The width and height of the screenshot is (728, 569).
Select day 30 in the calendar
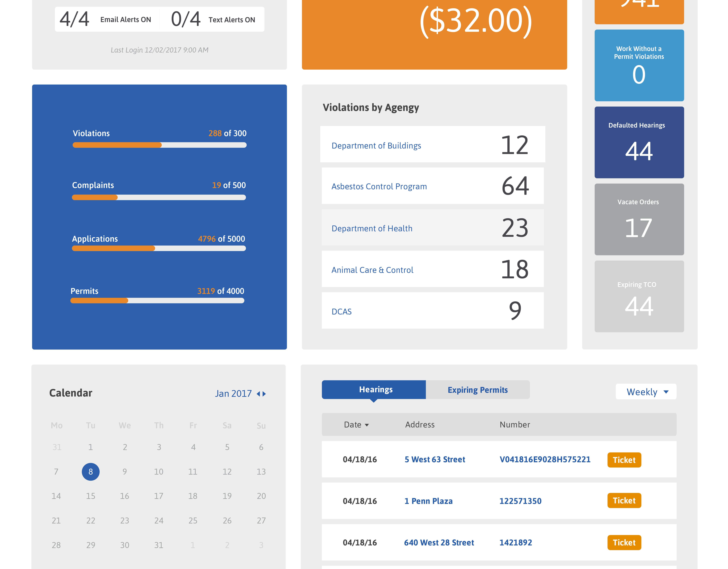tap(125, 545)
